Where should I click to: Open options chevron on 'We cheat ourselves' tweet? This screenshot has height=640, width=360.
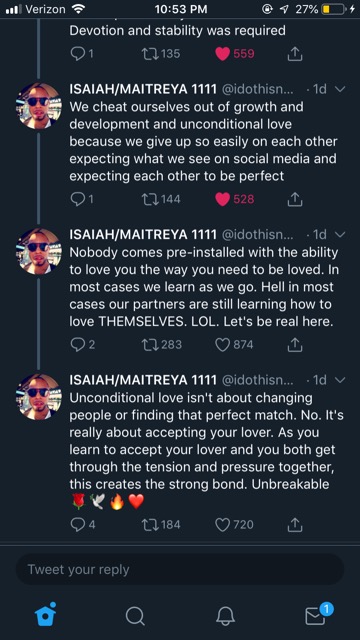click(340, 89)
